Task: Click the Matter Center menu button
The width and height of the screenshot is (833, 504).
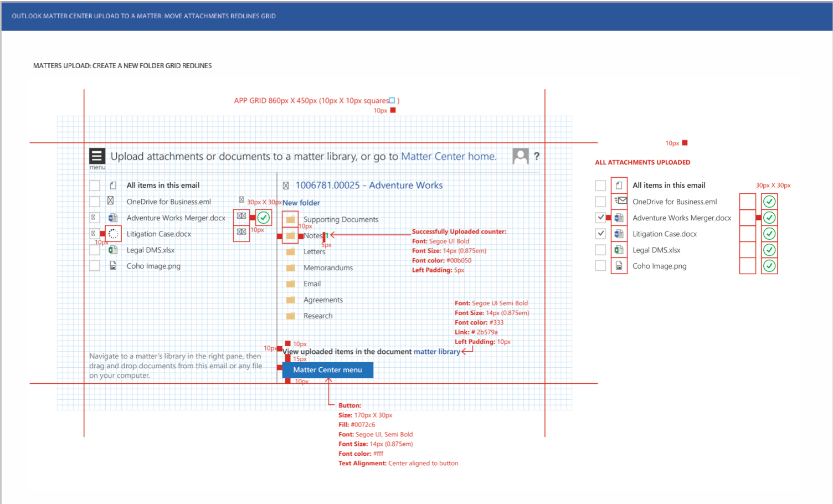Action: 328,370
